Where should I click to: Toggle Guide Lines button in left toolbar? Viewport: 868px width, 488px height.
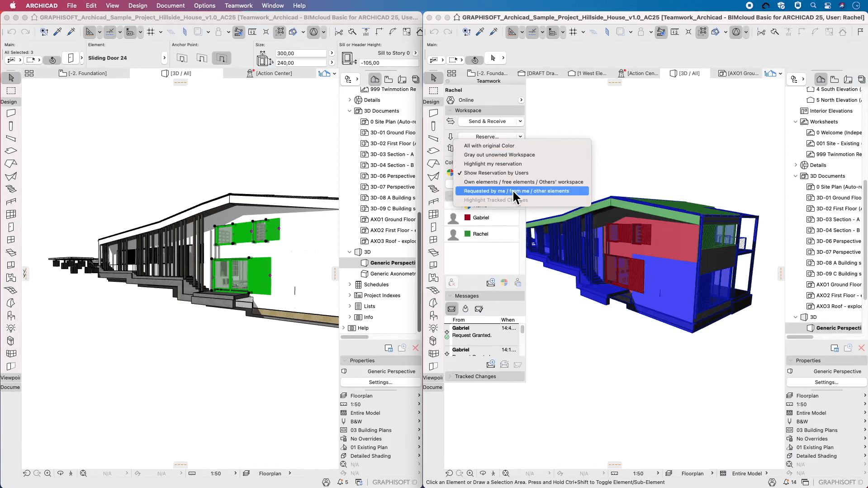pyautogui.click(x=90, y=32)
